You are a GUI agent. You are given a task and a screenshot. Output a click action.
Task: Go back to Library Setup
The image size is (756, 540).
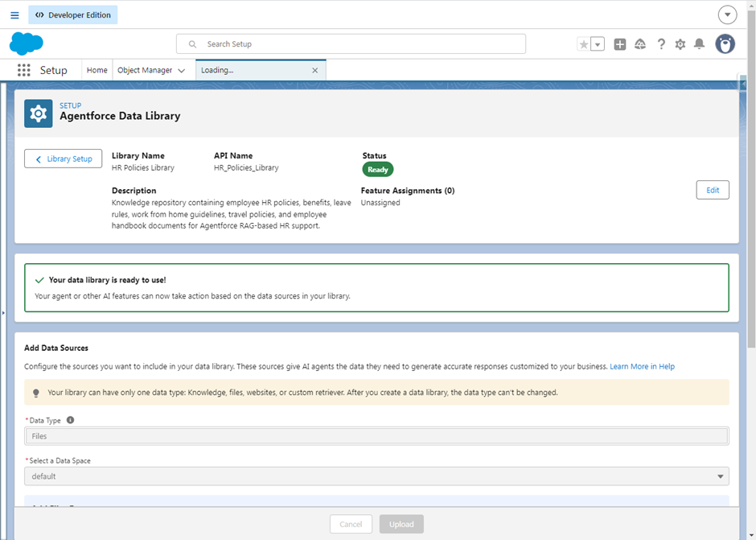[x=64, y=159]
